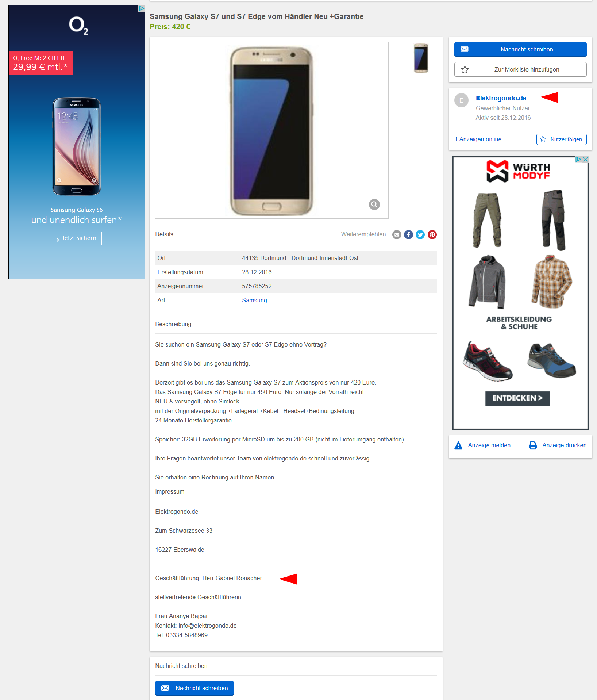Screen dimensions: 597x700
Task: Click seller avatar circle with E
Action: (x=461, y=100)
